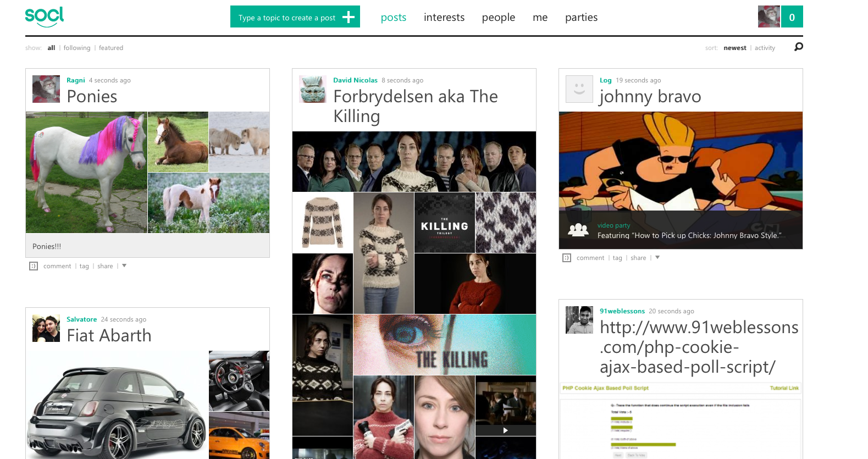Open the Fiat Abarth interior steering wheel image
This screenshot has width=868, height=459.
pos(239,381)
